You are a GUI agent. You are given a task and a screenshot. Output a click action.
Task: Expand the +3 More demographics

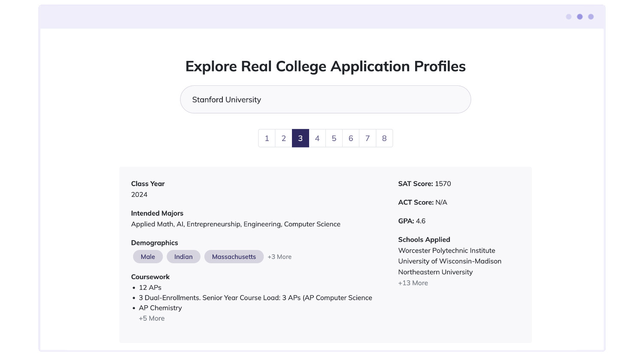(279, 256)
